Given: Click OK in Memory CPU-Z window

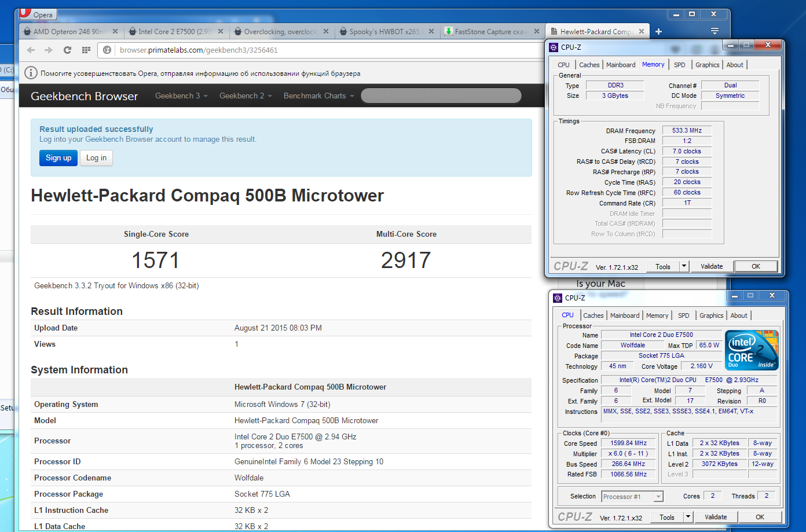Looking at the screenshot, I should point(756,266).
